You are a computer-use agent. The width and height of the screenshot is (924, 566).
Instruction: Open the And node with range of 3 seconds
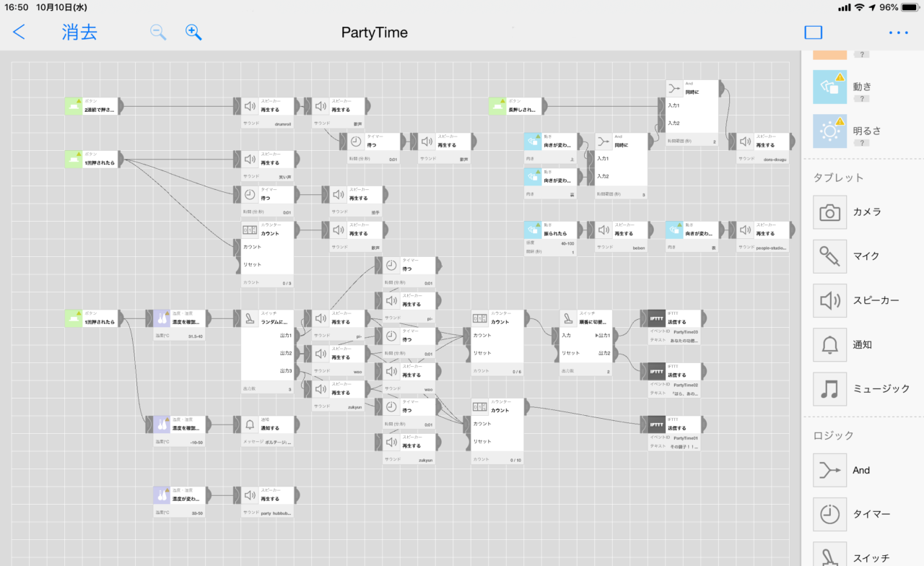click(x=622, y=166)
